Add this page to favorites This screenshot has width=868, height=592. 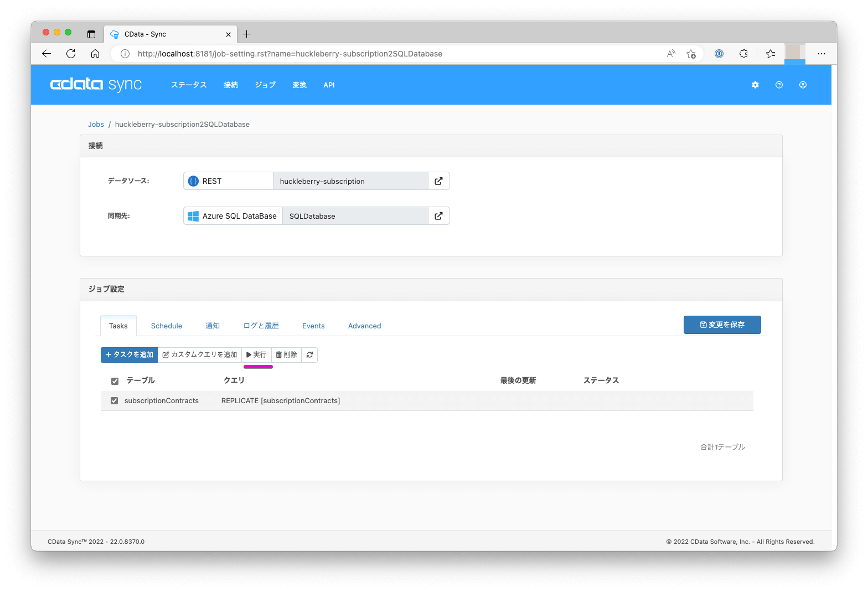coord(691,54)
